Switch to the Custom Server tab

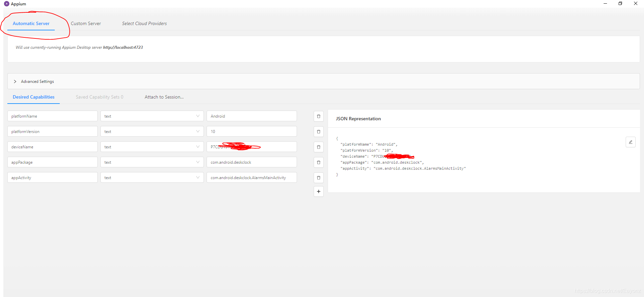[x=86, y=23]
